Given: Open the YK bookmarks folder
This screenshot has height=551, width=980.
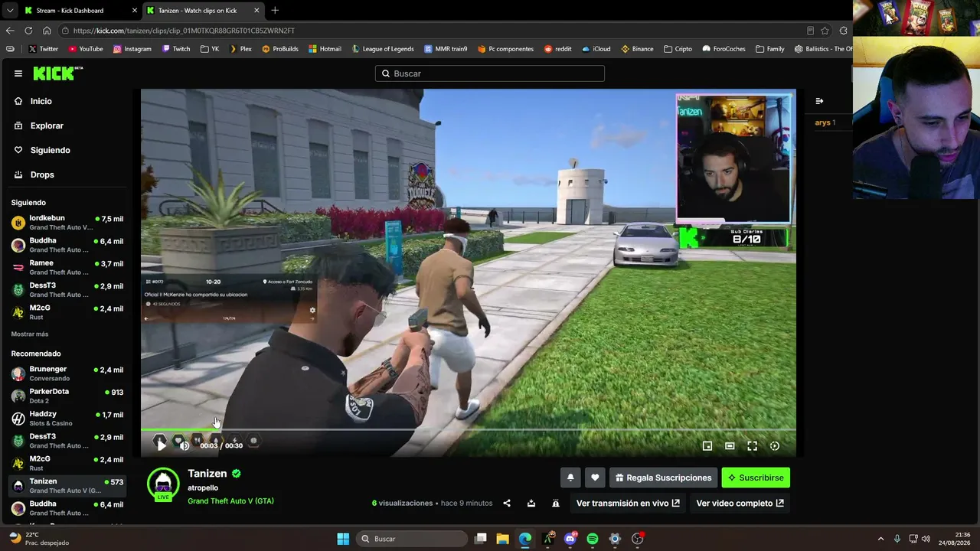Looking at the screenshot, I should [x=210, y=49].
